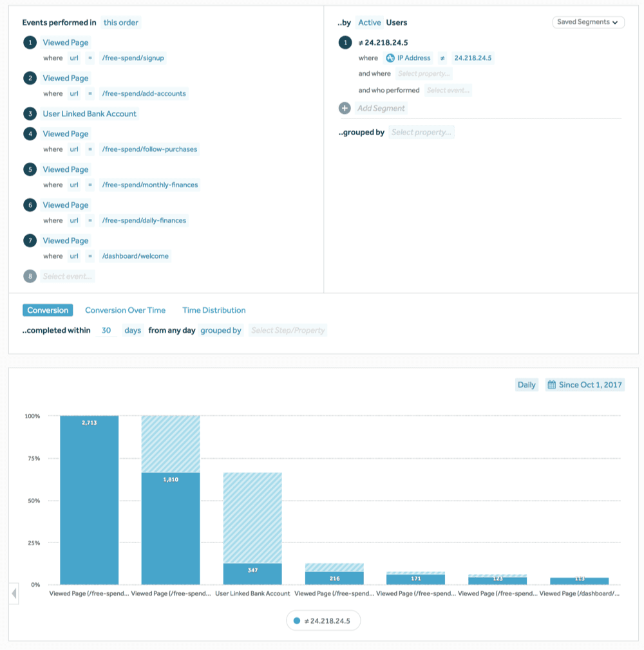Click the globe icon beside IP Address

click(x=392, y=57)
